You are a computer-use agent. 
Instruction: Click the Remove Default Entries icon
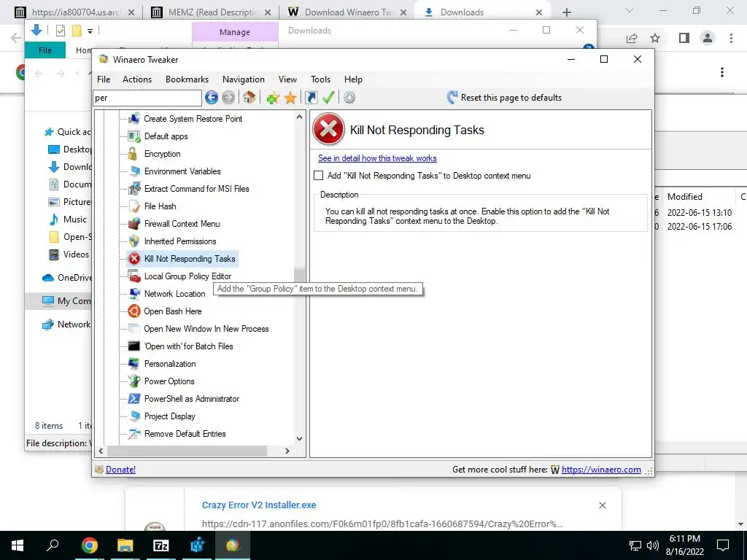(x=134, y=434)
